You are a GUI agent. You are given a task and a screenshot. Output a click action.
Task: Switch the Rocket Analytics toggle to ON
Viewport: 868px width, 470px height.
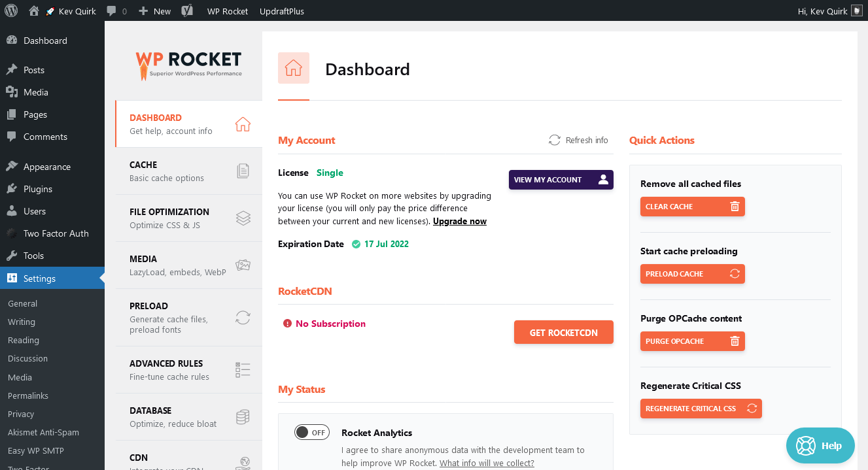coord(312,432)
